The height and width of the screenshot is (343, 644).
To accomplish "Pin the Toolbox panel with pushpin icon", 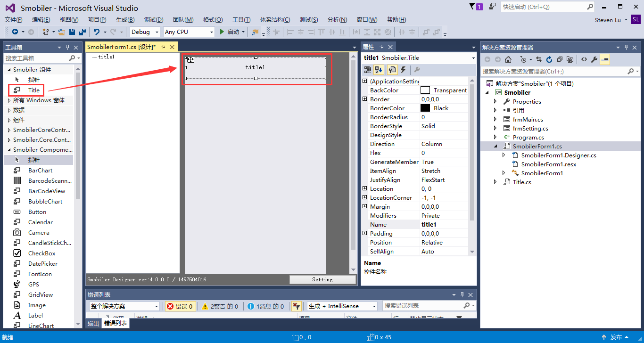I will point(67,47).
